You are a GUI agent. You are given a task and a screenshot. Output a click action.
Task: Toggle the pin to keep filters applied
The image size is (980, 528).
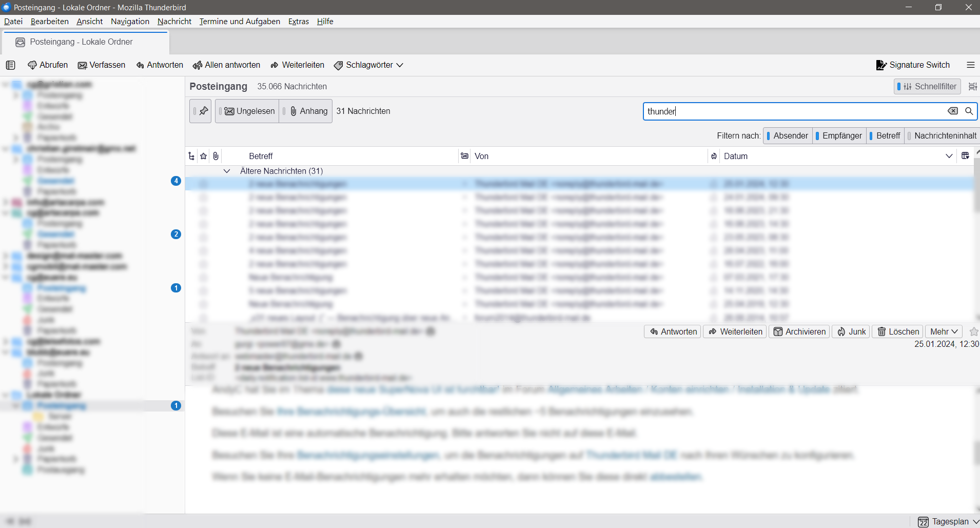tap(201, 111)
